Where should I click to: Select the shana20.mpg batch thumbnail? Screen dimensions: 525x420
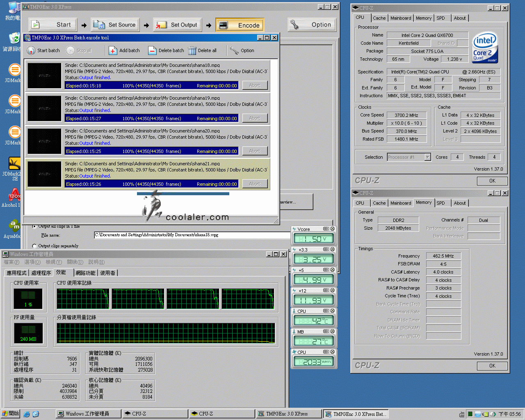(x=44, y=141)
